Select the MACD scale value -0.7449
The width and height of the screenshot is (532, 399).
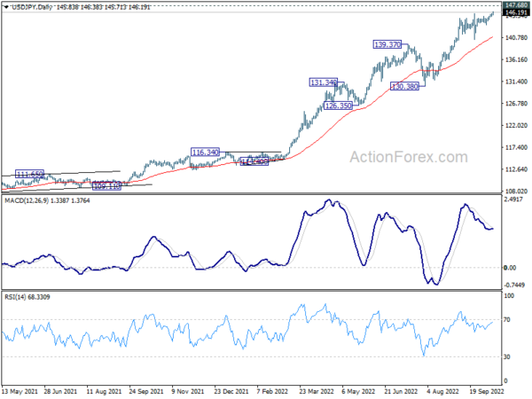click(x=514, y=285)
